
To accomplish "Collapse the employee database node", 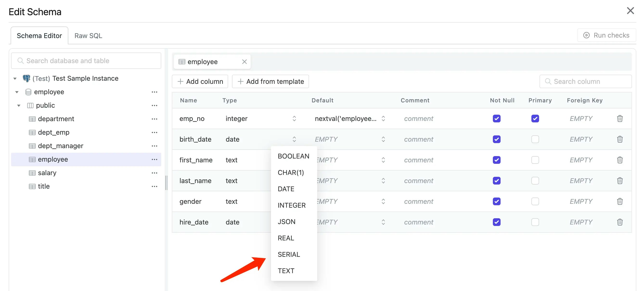I will 17,92.
